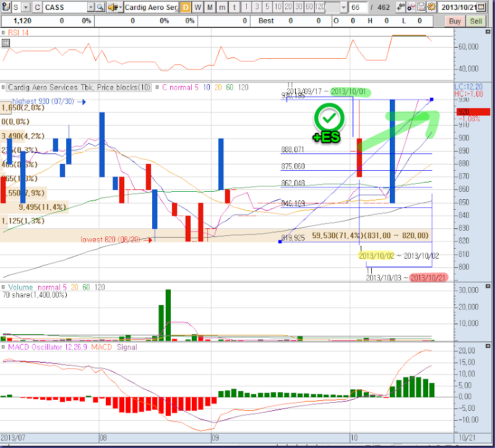This screenshot has height=448, width=495.
Task: Click the red 920 current price tag
Action: click(x=473, y=112)
